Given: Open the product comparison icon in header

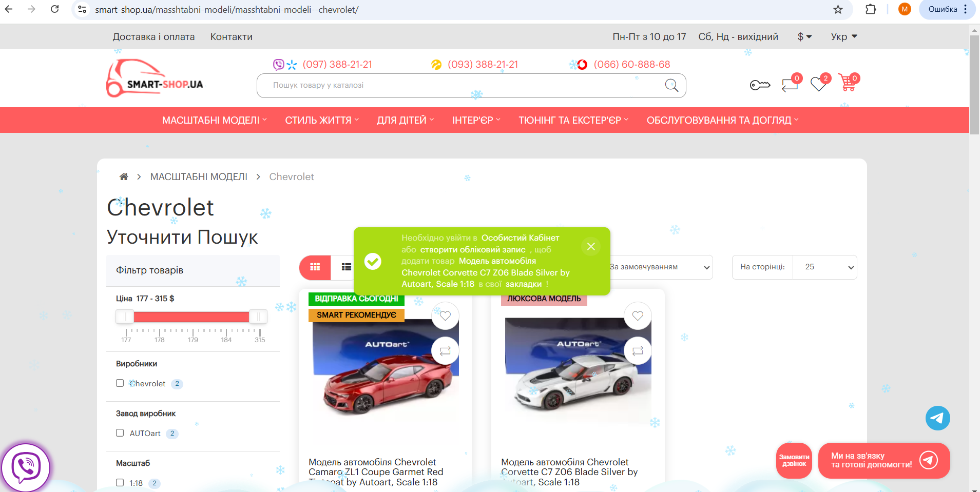Looking at the screenshot, I should coord(790,84).
